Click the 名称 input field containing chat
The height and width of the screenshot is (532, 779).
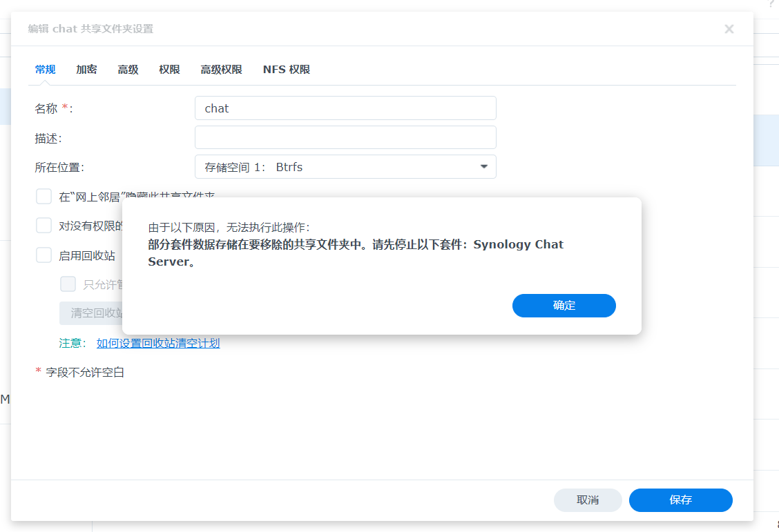pyautogui.click(x=345, y=108)
